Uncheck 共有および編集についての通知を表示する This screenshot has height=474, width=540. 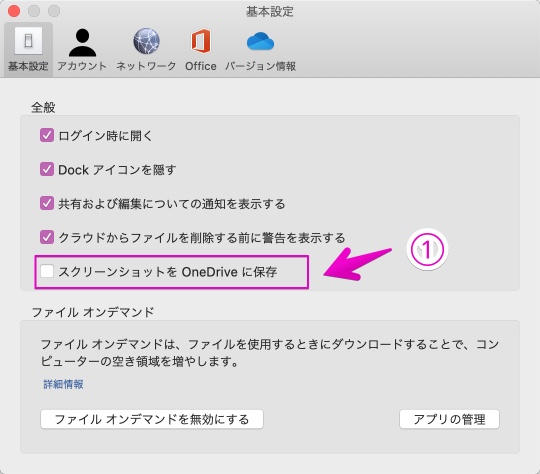pyautogui.click(x=46, y=203)
